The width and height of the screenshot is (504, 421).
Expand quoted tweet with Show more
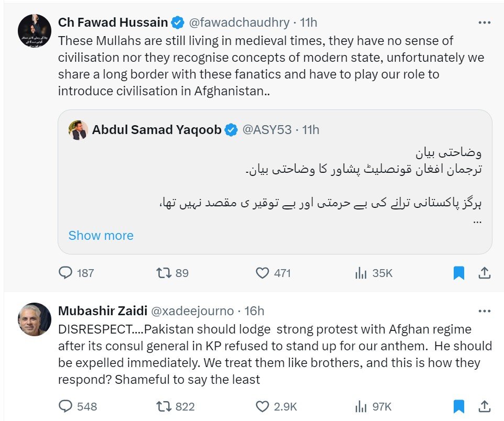pos(101,236)
